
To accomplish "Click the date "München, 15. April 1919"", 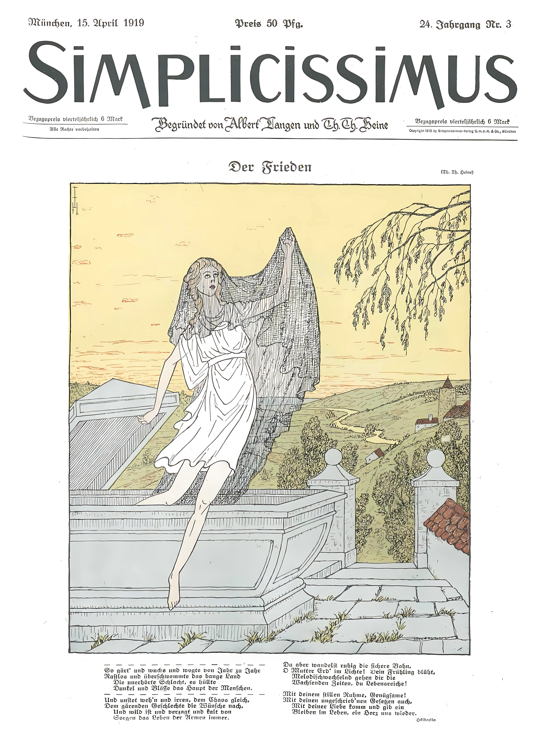I will tap(86, 23).
